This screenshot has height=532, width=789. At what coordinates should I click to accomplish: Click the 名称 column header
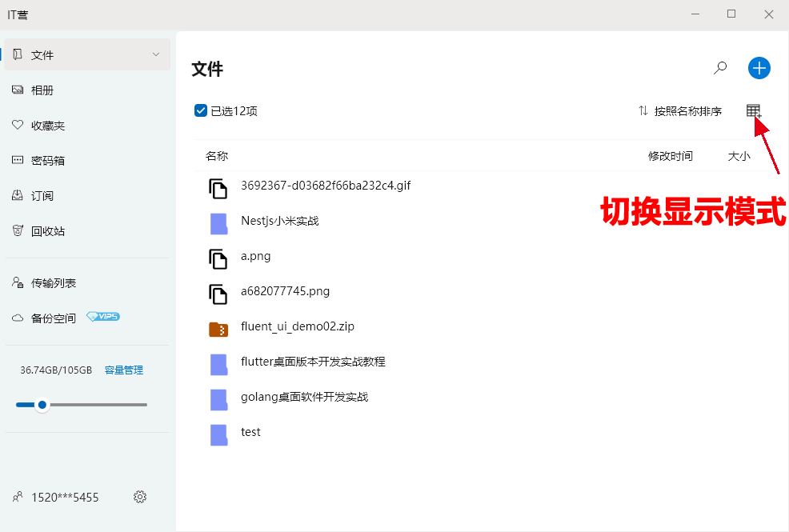[x=217, y=156]
